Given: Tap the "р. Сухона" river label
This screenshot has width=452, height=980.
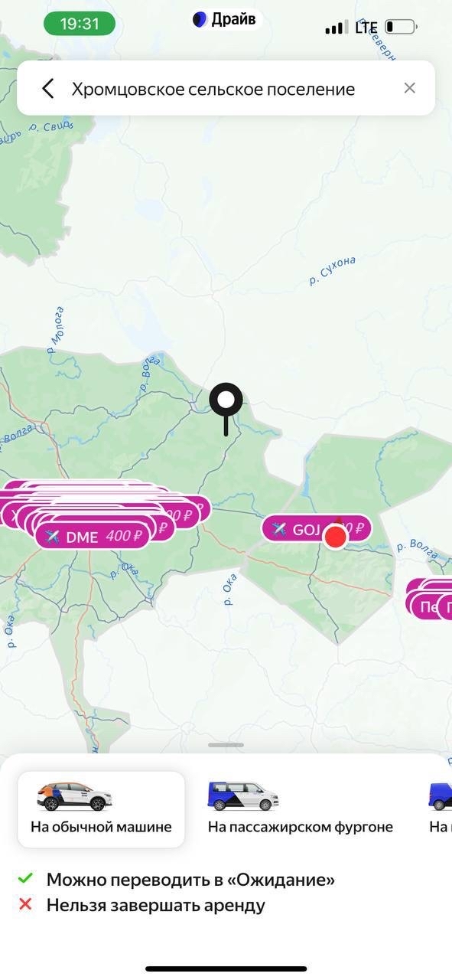Looking at the screenshot, I should pyautogui.click(x=333, y=270).
